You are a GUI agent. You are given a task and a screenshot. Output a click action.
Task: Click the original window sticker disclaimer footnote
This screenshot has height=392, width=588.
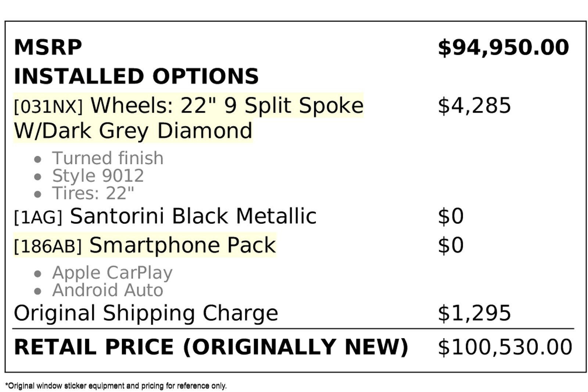[x=116, y=386]
